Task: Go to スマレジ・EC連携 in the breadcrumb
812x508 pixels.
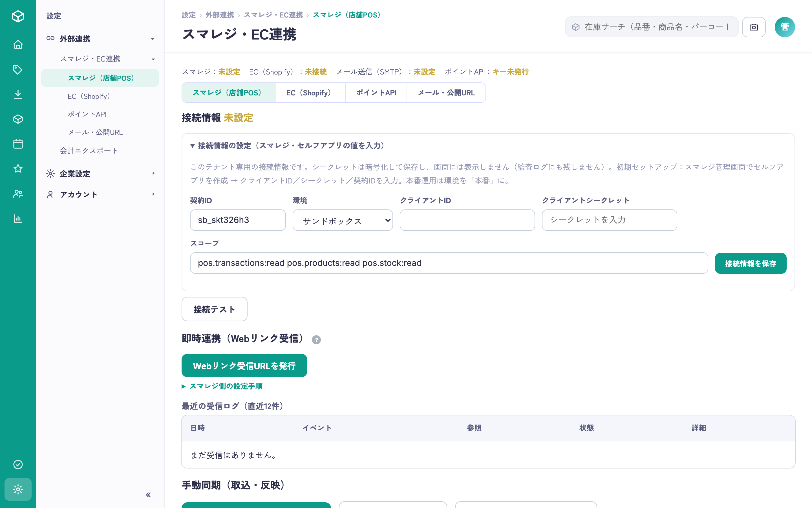Action: click(x=273, y=15)
